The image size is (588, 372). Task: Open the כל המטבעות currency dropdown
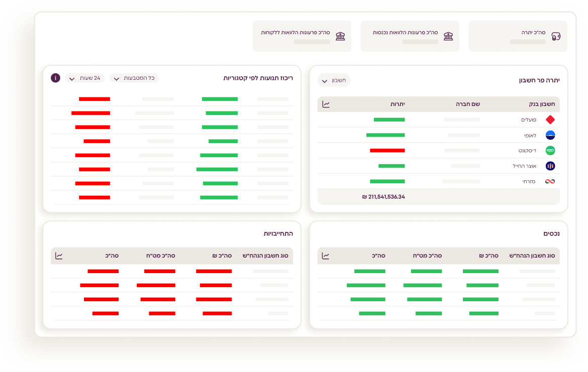(x=134, y=78)
